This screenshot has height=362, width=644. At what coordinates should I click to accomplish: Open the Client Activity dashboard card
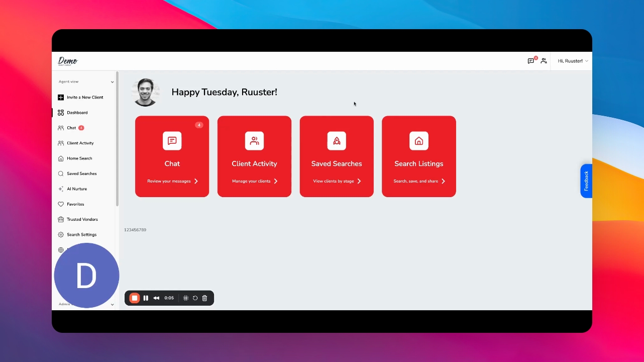tap(254, 156)
